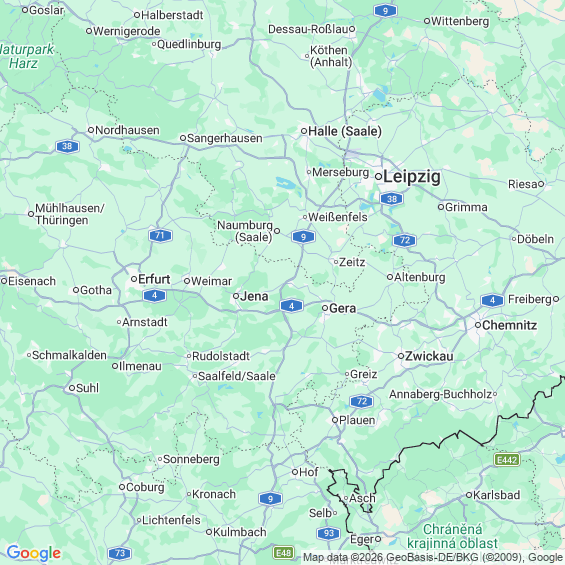Click the A 71 highway shield north of Erfurt

point(160,236)
